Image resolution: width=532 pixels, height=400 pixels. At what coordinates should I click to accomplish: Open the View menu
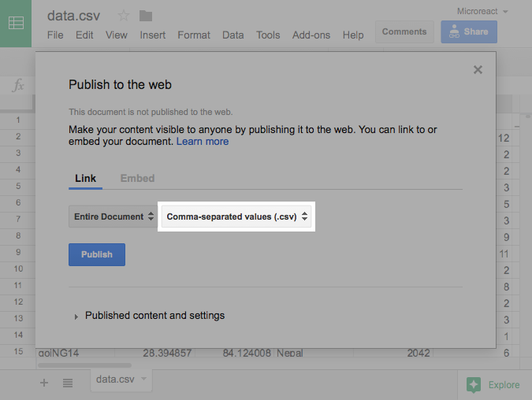pos(117,35)
